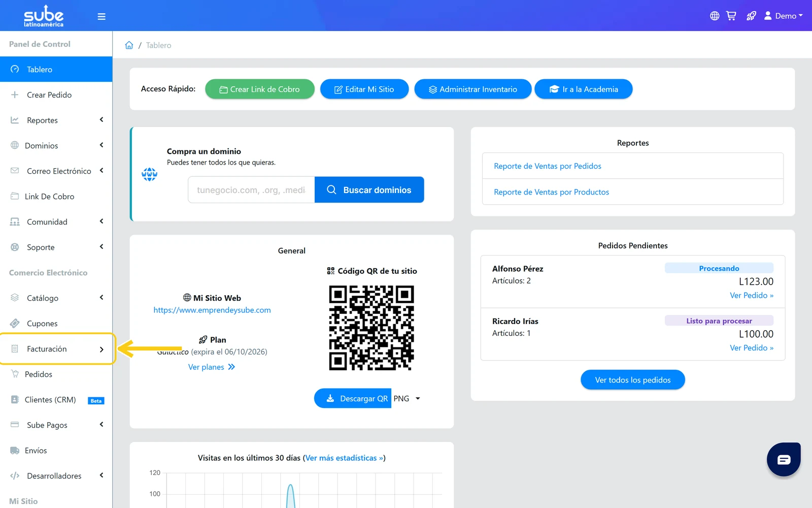Click the Dominios globe icon
This screenshot has width=812, height=508.
15,145
